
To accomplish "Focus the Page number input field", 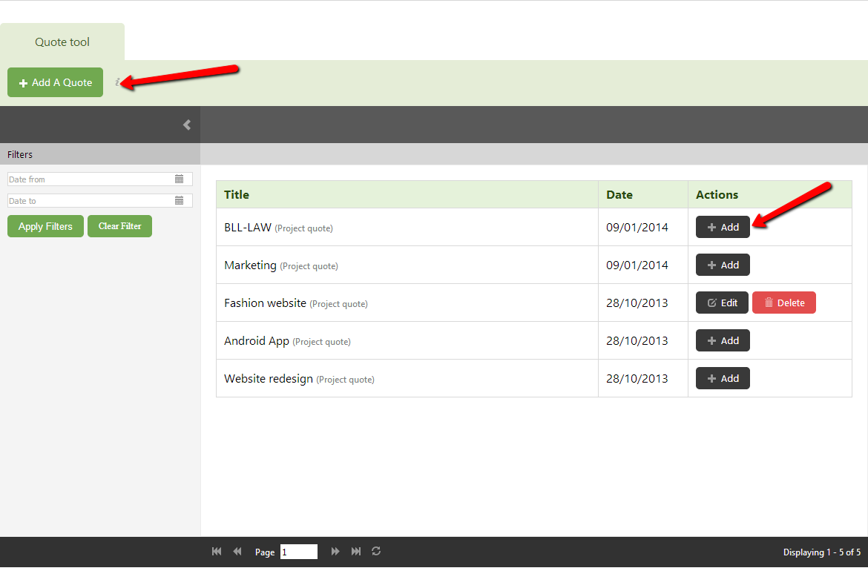I will click(298, 552).
